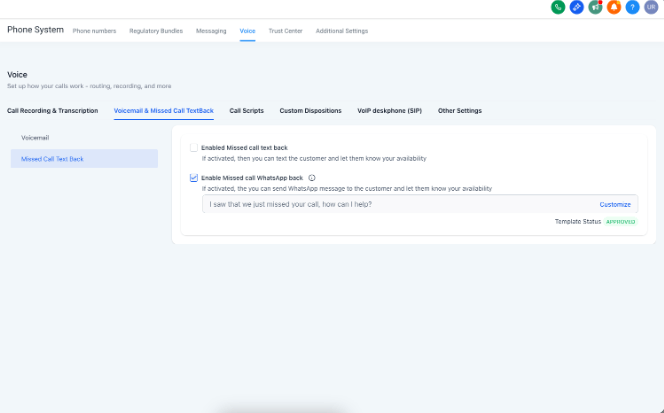Click the missed call message text field

(420, 204)
